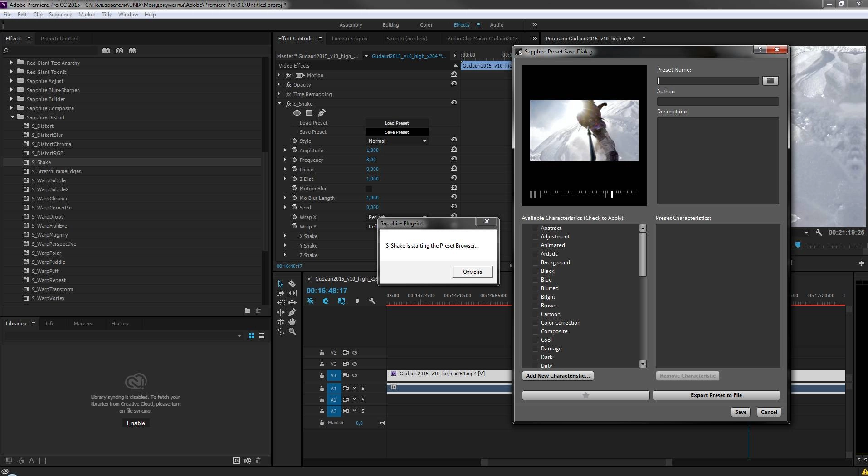Click the star favorite button in save dialog
868x476 pixels.
[585, 395]
